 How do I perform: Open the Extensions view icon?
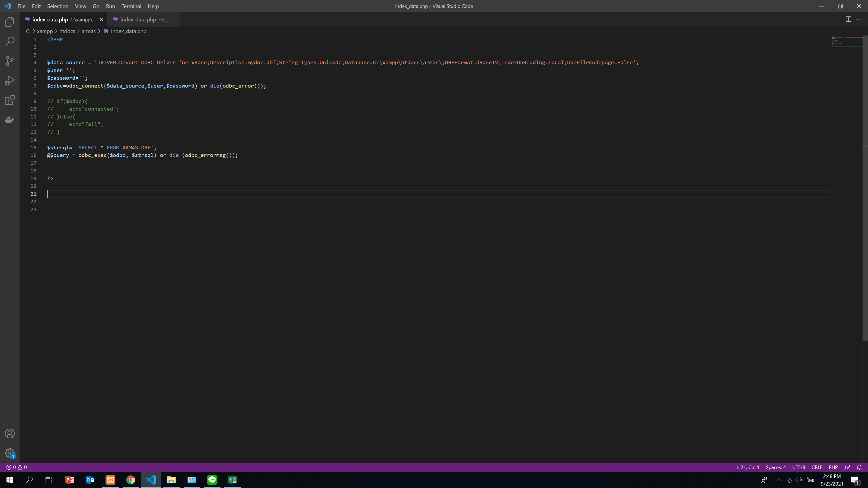click(10, 100)
